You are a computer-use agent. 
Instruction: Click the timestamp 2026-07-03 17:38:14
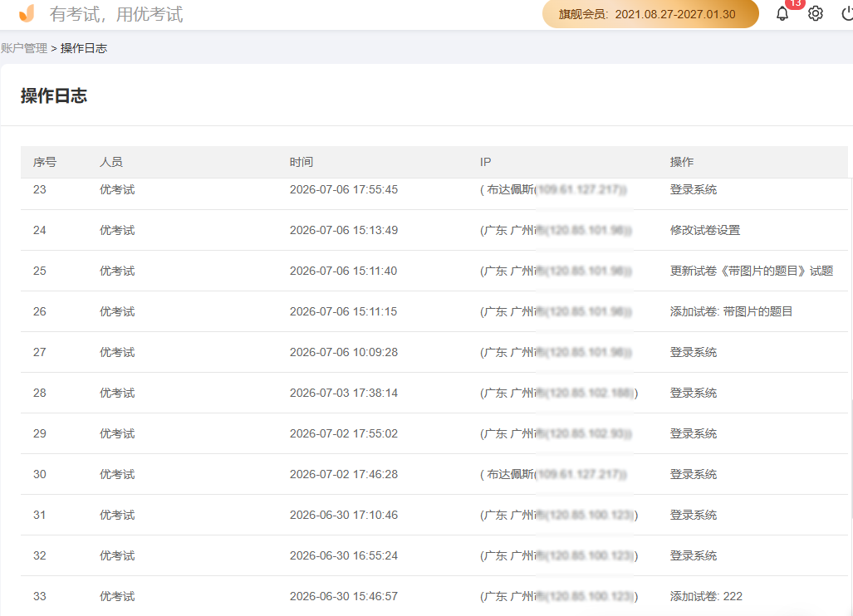tap(343, 393)
